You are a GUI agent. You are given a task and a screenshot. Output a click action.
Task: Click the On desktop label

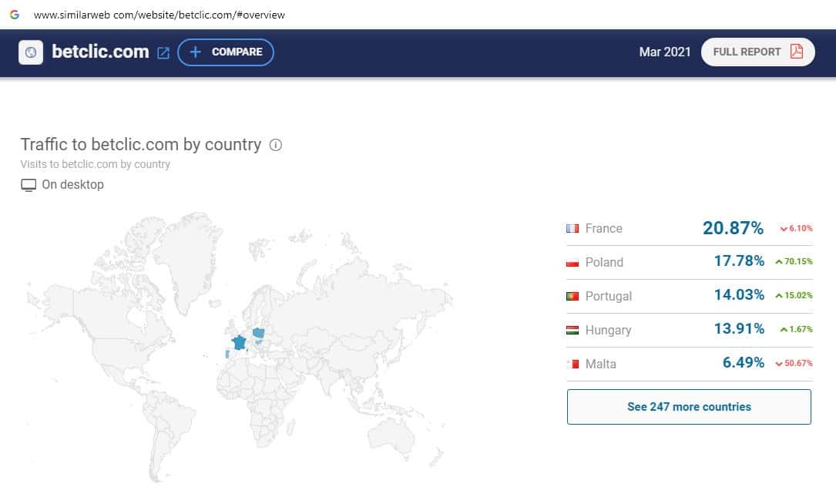(72, 184)
